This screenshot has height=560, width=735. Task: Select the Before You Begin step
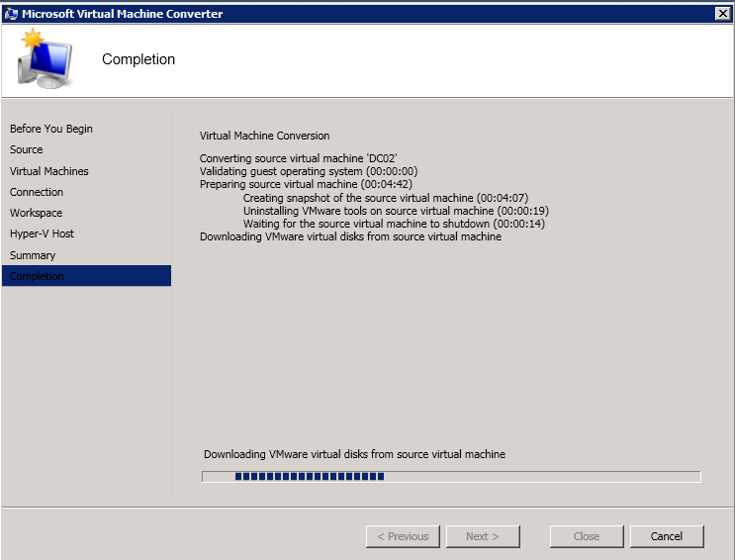(51, 129)
